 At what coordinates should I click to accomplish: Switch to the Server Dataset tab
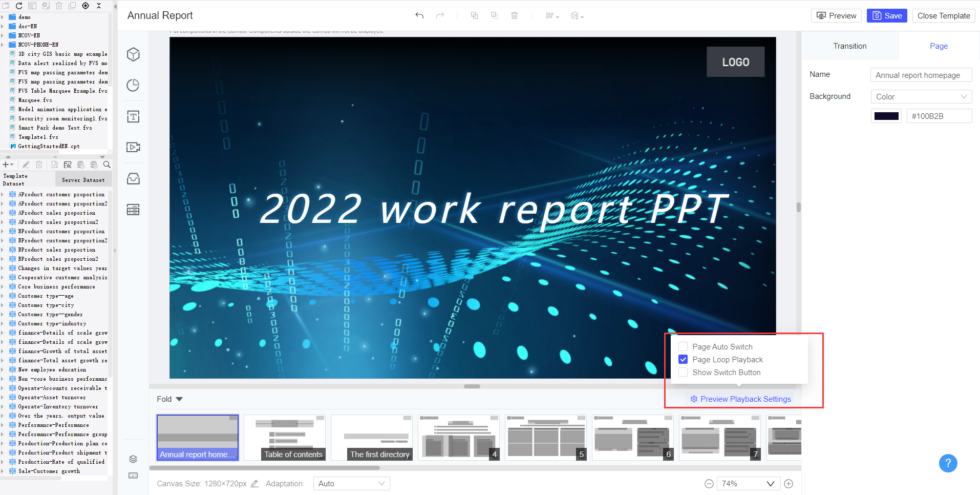(x=83, y=179)
